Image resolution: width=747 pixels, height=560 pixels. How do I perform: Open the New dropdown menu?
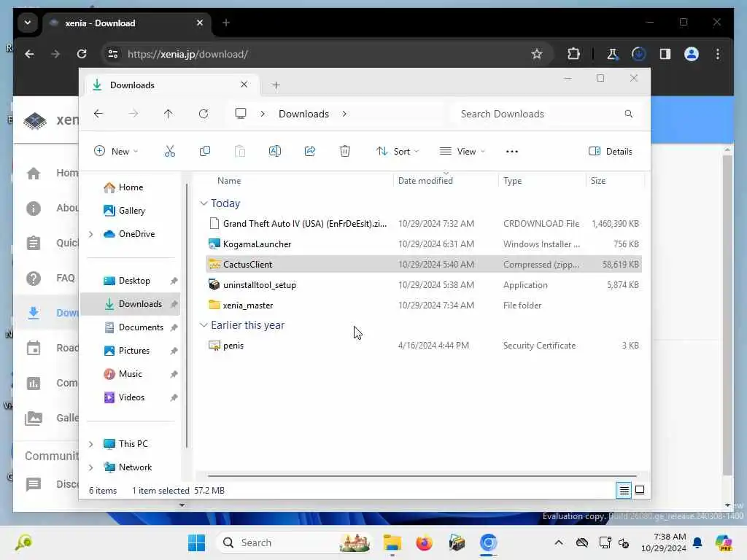[116, 152]
